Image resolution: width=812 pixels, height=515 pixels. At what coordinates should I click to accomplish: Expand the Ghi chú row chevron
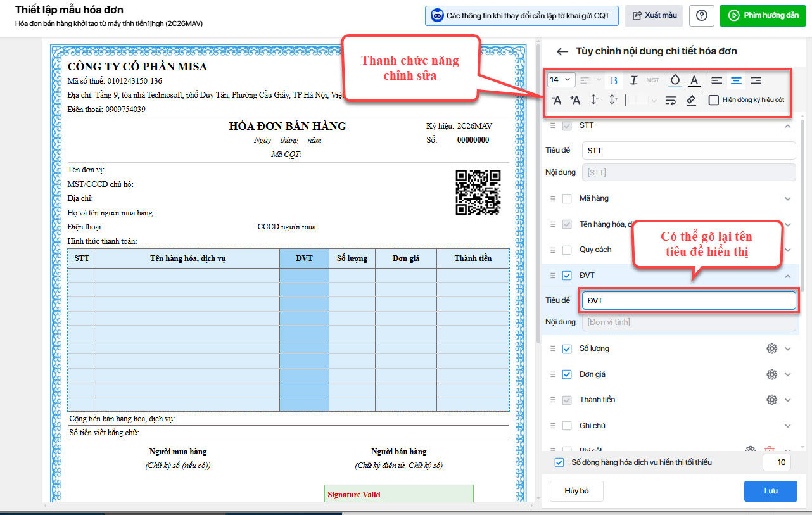(x=788, y=426)
